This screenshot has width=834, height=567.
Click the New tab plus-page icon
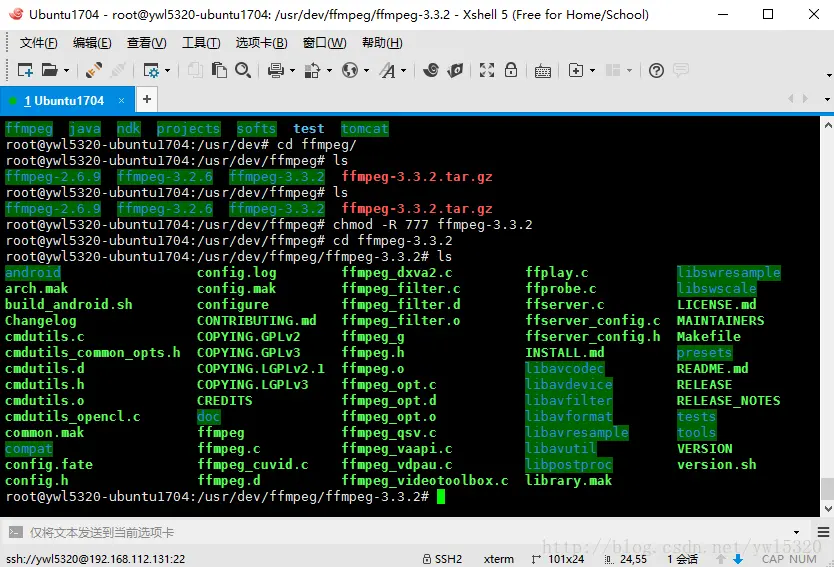click(576, 70)
